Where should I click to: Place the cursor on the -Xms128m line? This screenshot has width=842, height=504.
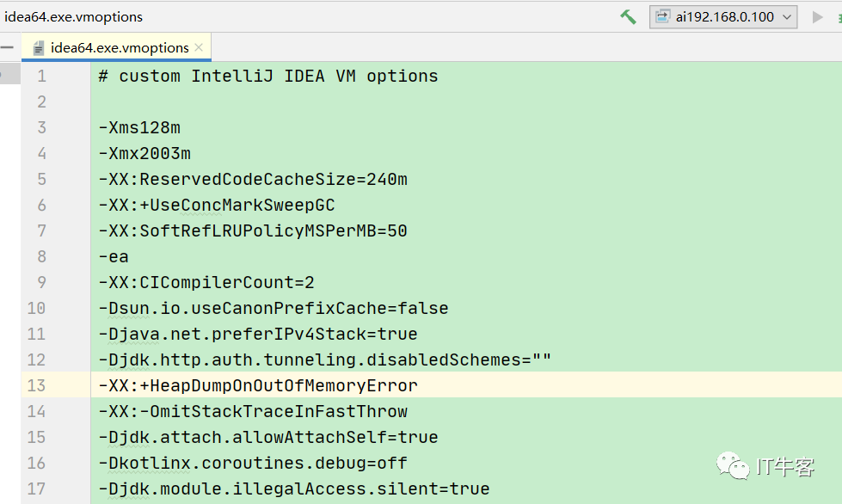[x=139, y=127]
